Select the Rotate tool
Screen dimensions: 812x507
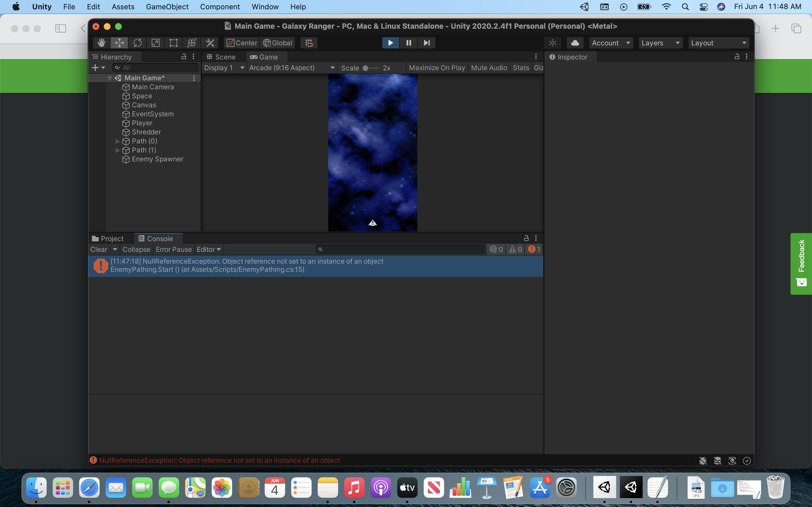[x=137, y=43]
